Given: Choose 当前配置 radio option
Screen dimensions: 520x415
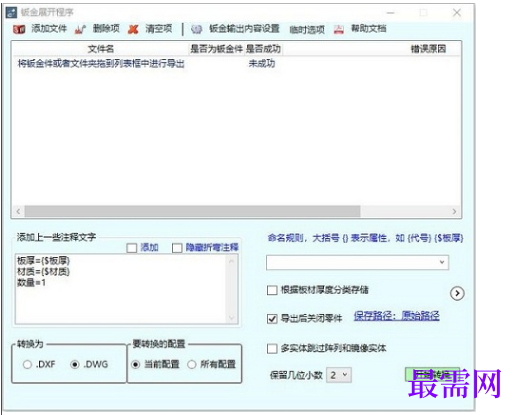Looking at the screenshot, I should click(135, 364).
